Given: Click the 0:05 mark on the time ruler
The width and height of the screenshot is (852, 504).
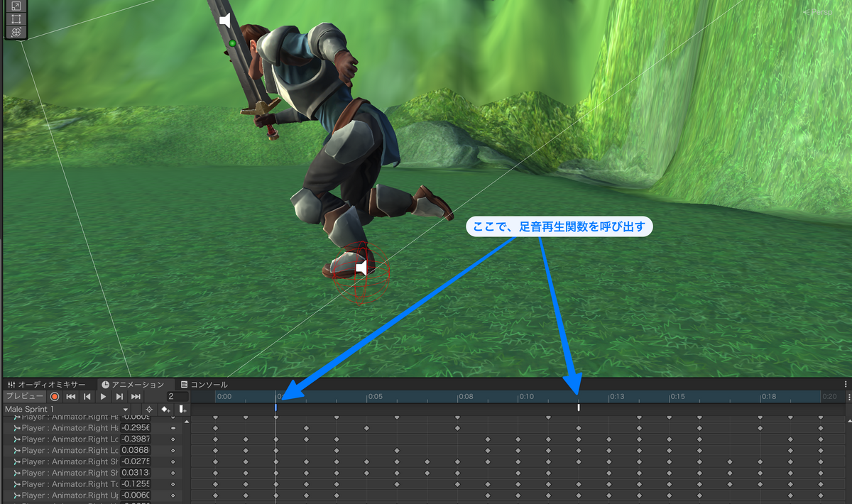Looking at the screenshot, I should 376,396.
